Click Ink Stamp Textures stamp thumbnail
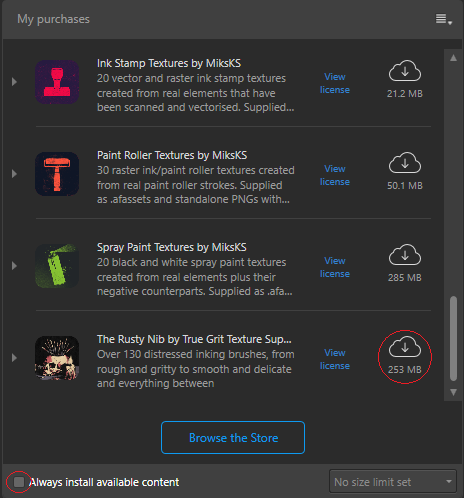The height and width of the screenshot is (498, 464). click(57, 82)
